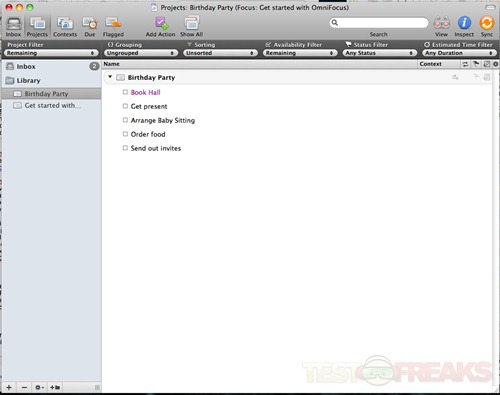This screenshot has width=500, height=395.
Task: Click the Add Action toolbar icon
Action: click(161, 23)
